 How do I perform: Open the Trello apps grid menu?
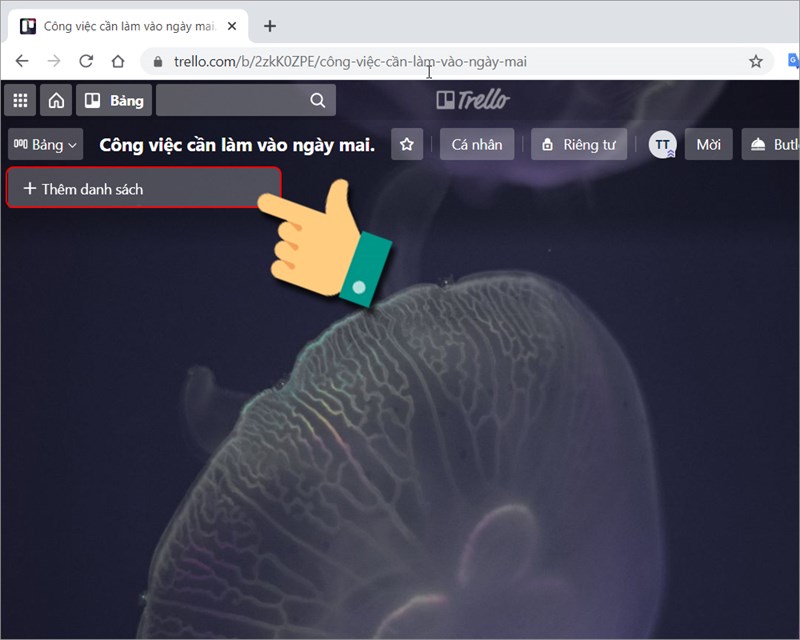click(20, 100)
